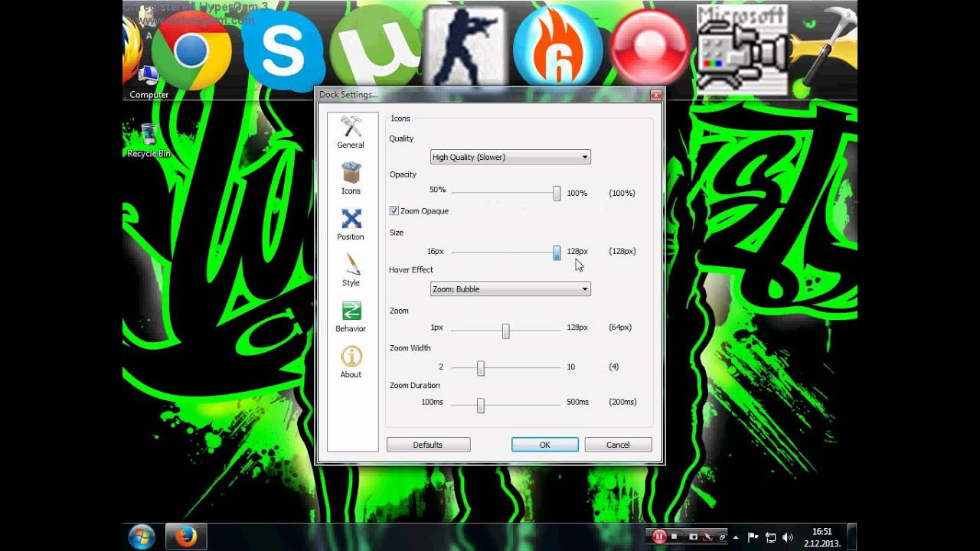Select the Icons section in sidebar
This screenshot has height=551, width=980.
point(351,178)
